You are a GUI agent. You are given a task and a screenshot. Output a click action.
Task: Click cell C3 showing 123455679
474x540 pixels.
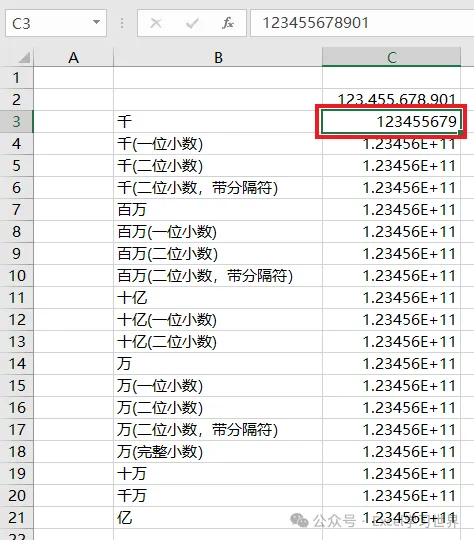click(391, 122)
